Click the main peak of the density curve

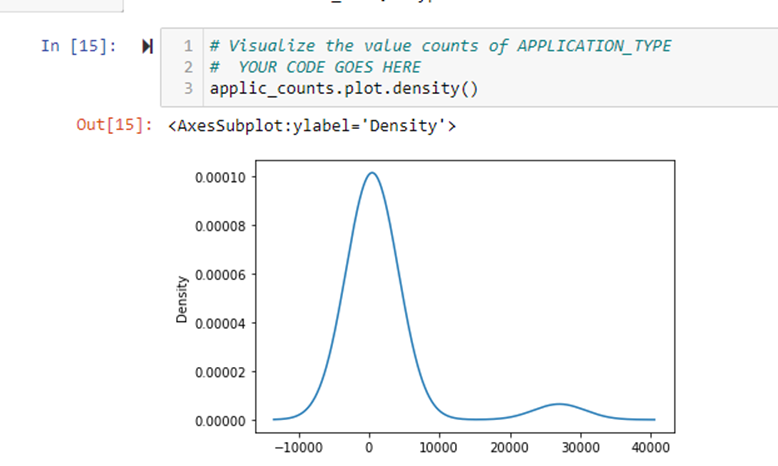372,173
